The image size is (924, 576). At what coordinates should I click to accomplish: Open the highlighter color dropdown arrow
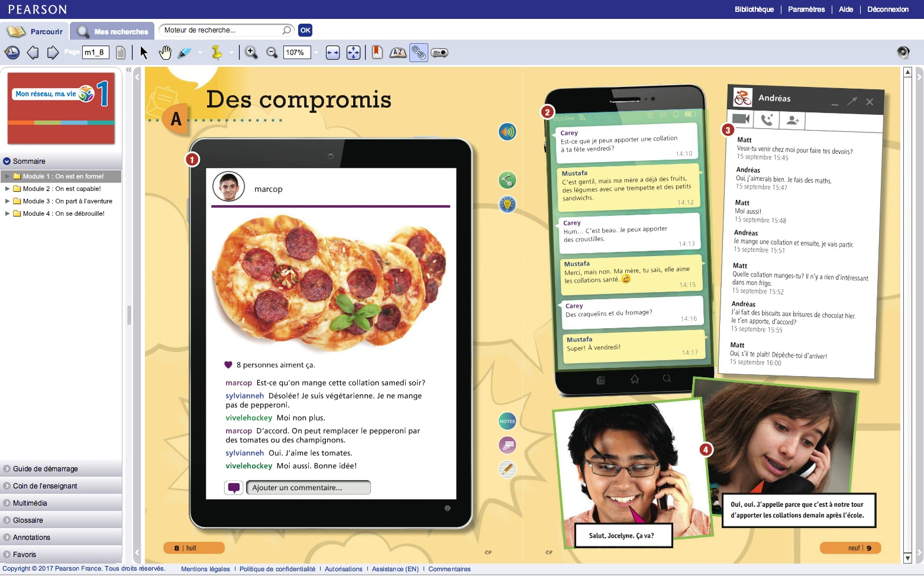point(199,53)
